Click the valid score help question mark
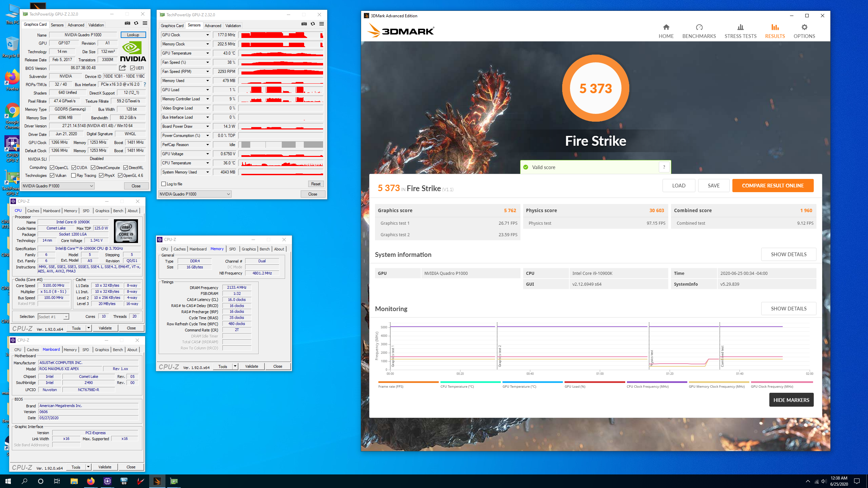The height and width of the screenshot is (488, 868). click(664, 167)
